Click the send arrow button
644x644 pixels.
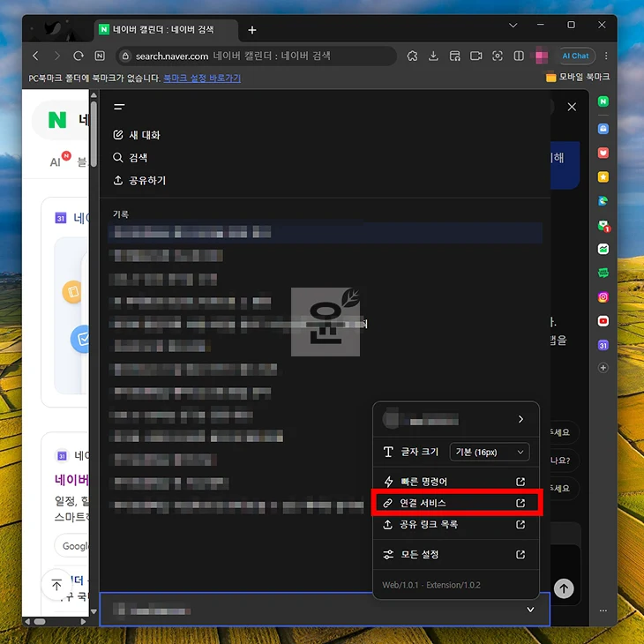click(564, 588)
